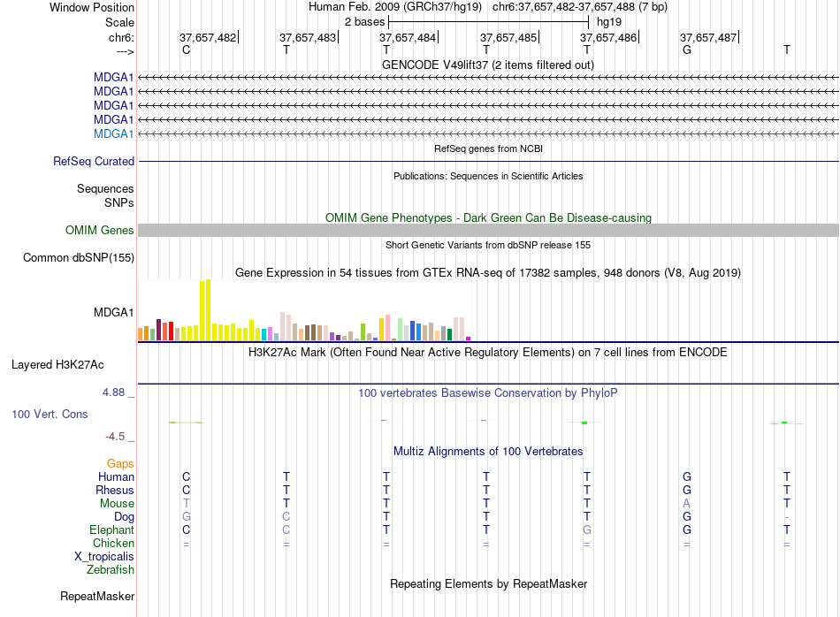This screenshot has height=617, width=840.
Task: Click the RefSeq Curated track label
Action: 94,161
